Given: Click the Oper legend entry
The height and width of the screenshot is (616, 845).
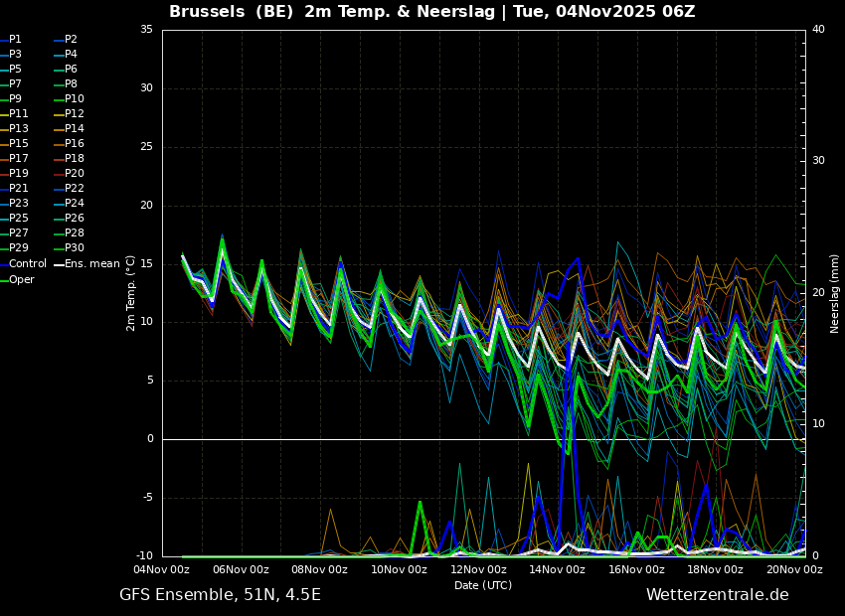Looking at the screenshot, I should 21,280.
